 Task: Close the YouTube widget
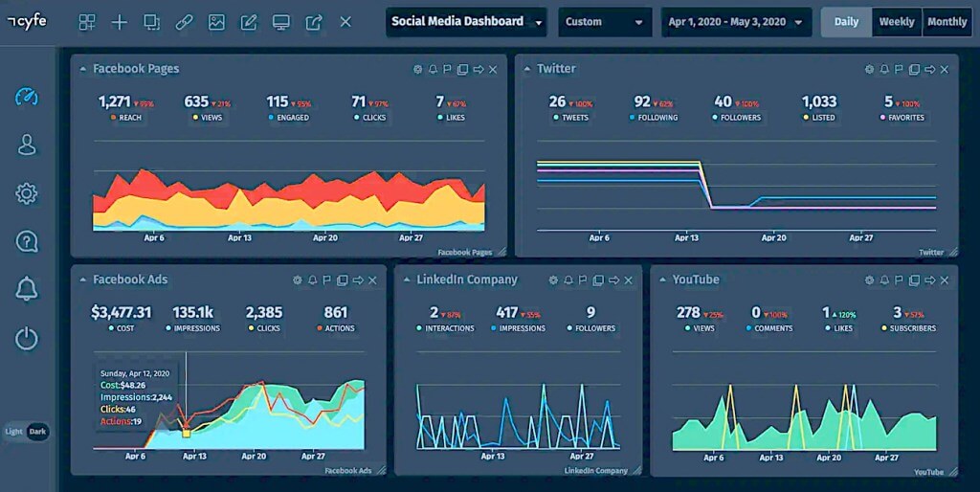pos(945,280)
